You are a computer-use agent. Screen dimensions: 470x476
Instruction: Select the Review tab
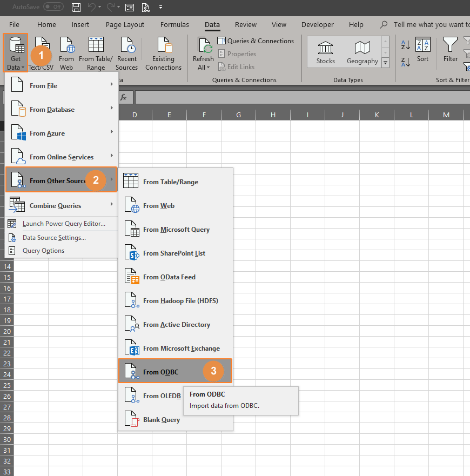click(246, 25)
